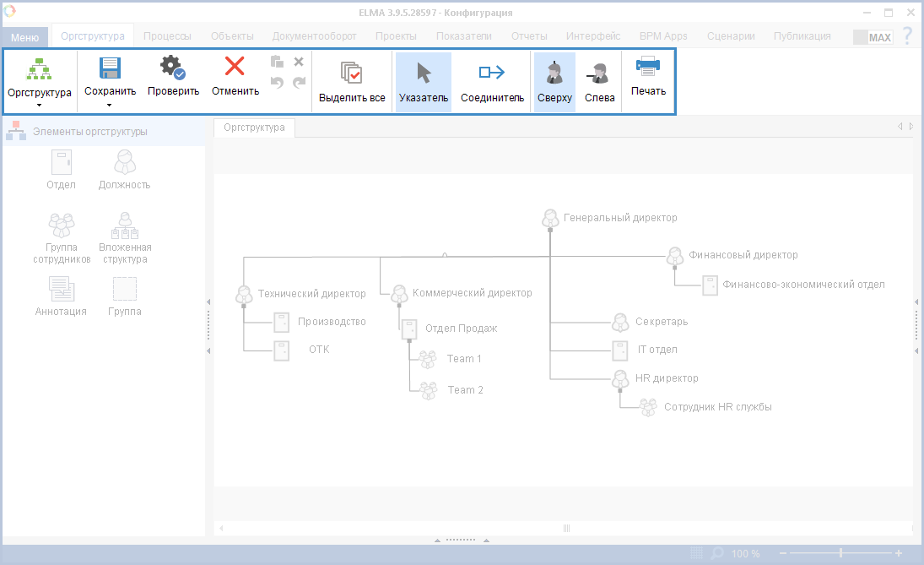Collapse the left panel splitter arrow
The height and width of the screenshot is (565, 924).
point(208,302)
